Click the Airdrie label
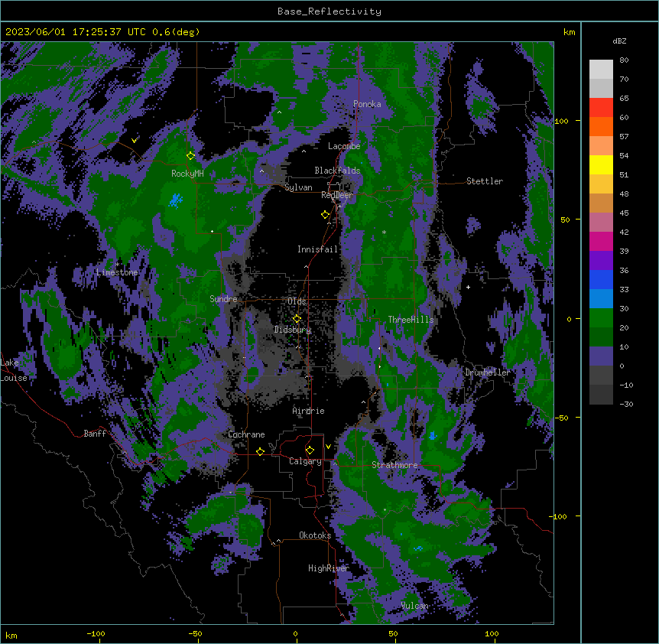 point(308,411)
